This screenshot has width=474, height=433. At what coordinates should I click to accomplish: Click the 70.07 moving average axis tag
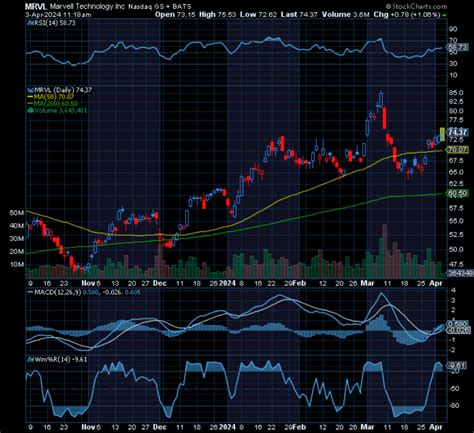pos(457,150)
